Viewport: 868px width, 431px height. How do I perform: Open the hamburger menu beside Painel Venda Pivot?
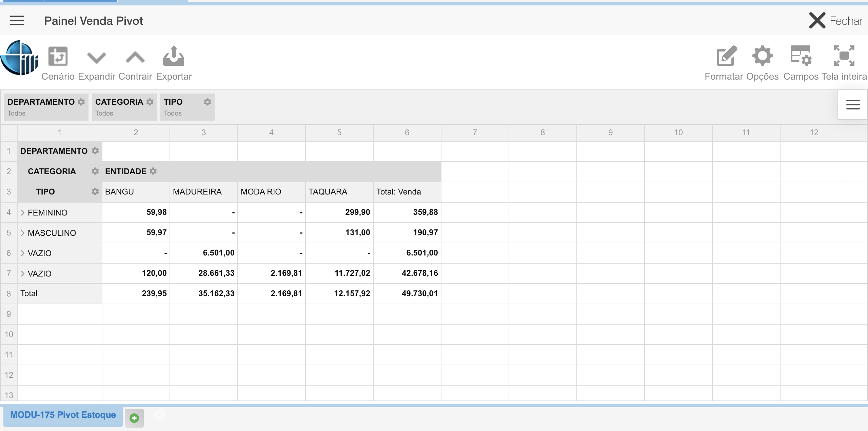tap(17, 21)
